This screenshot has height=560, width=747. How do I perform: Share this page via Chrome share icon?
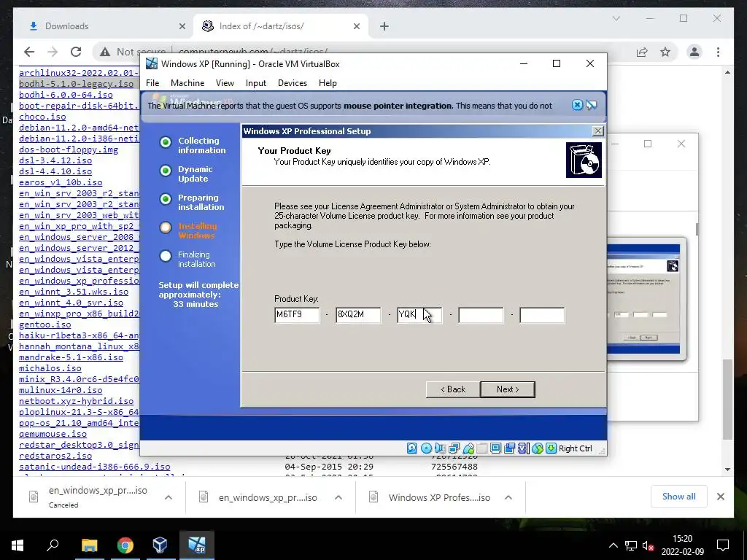[642, 52]
